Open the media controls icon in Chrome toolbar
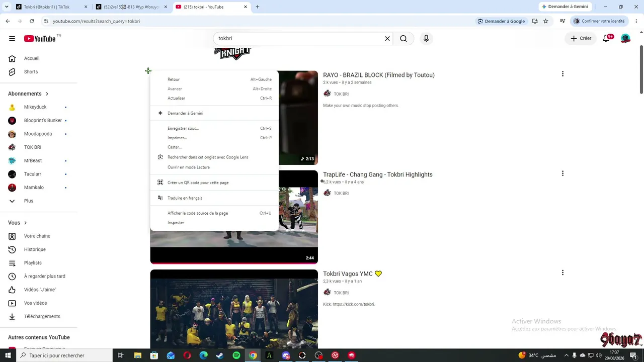Image resolution: width=644 pixels, height=362 pixels. pyautogui.click(x=562, y=21)
